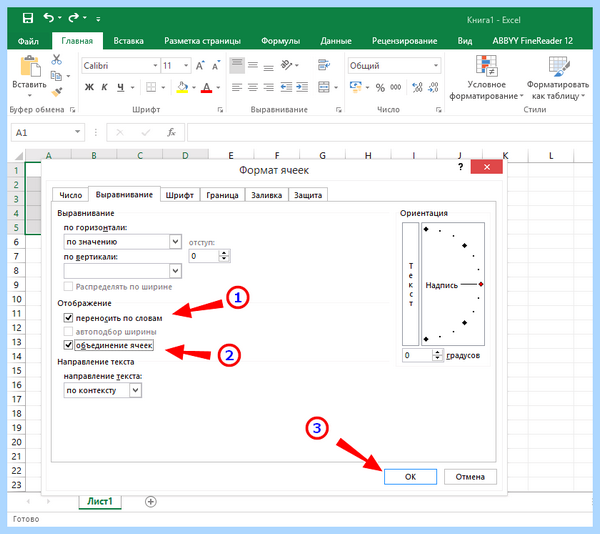600x534 pixels.
Task: Click the red orientation dial marker
Action: [x=481, y=284]
